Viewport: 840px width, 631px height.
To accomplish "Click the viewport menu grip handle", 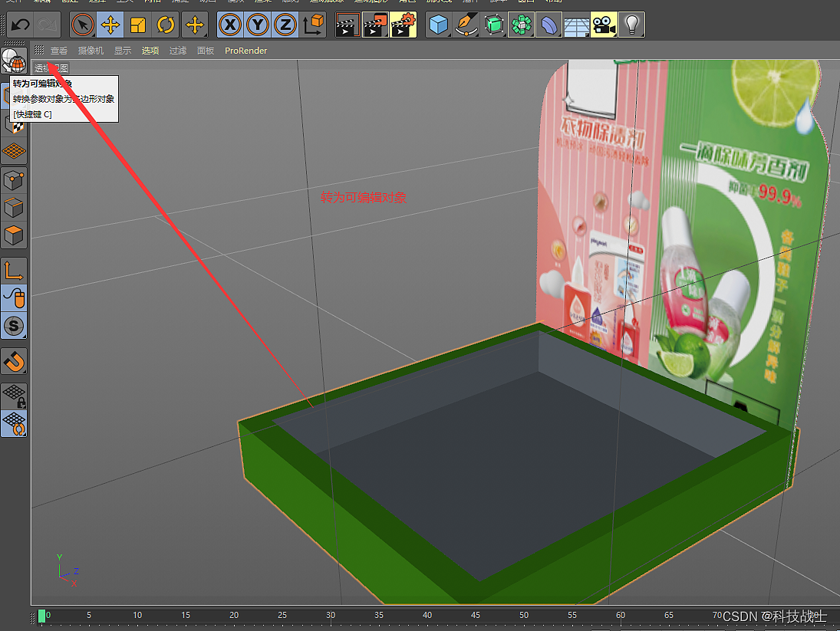I will coord(39,51).
